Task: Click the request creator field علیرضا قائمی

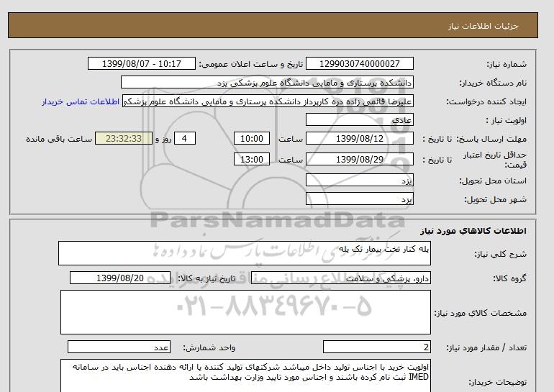Action: (268, 101)
